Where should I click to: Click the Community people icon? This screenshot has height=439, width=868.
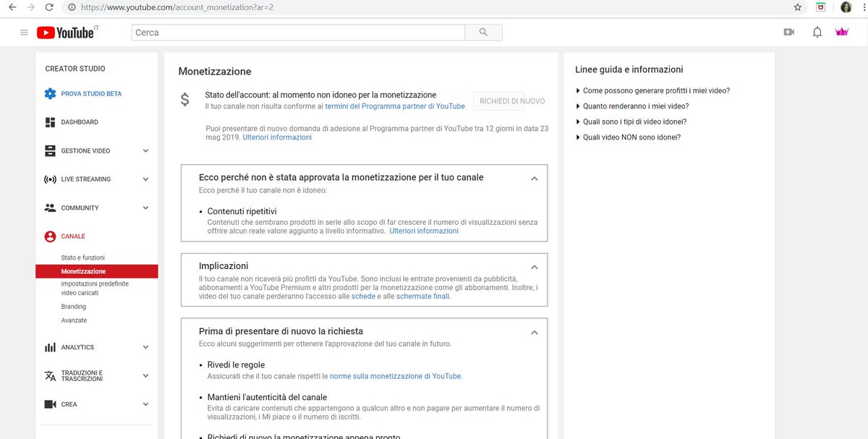(x=50, y=208)
